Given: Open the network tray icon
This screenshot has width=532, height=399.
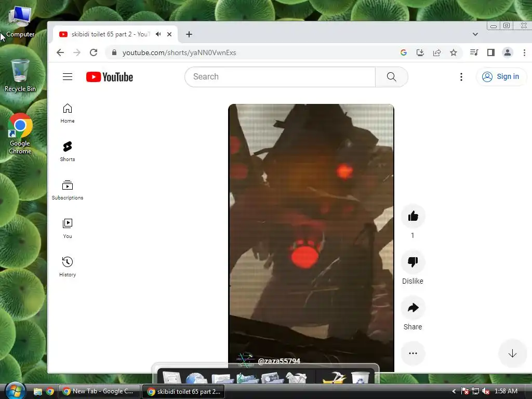Looking at the screenshot, I should click(x=475, y=391).
